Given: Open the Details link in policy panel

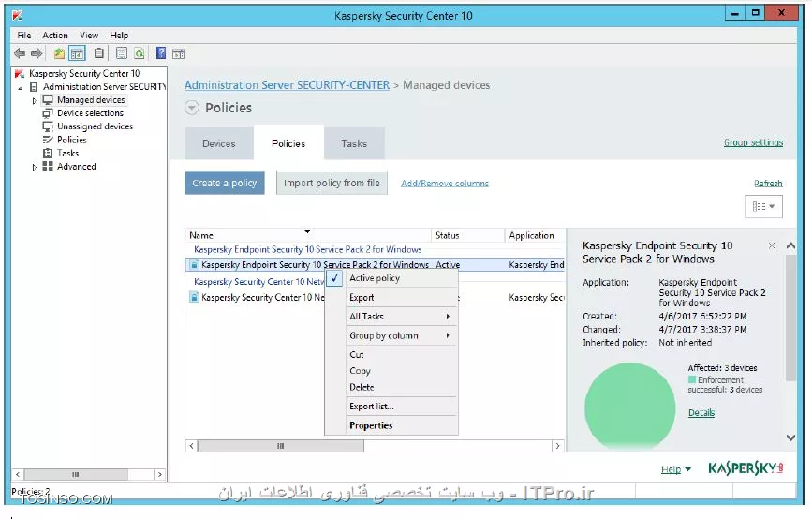Looking at the screenshot, I should 701,413.
